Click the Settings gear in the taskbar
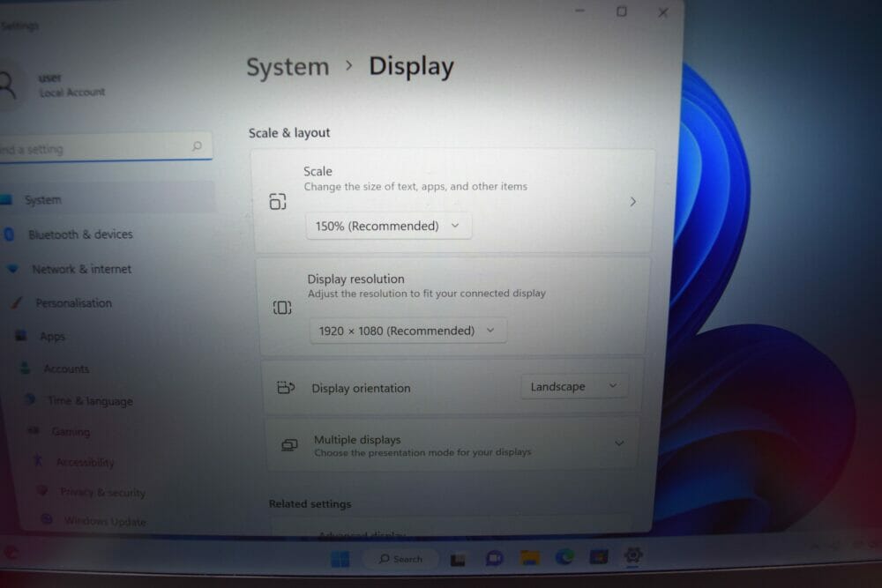 pyautogui.click(x=632, y=555)
